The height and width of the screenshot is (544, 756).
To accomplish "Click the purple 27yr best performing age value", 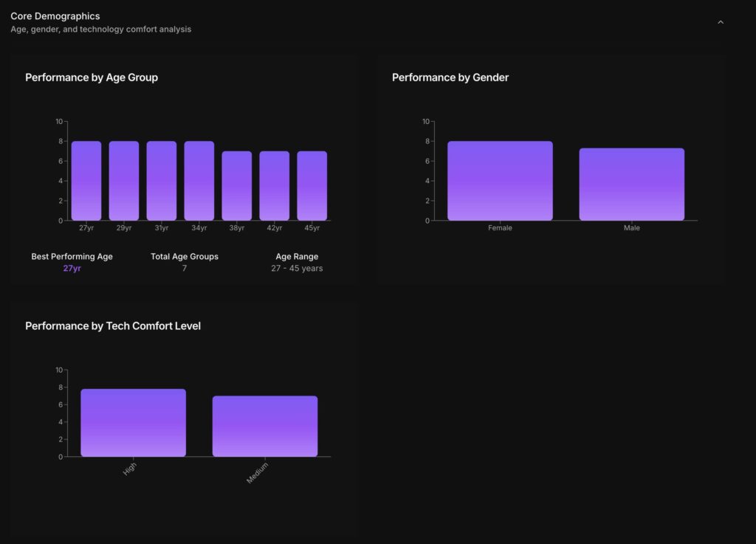I will click(72, 269).
